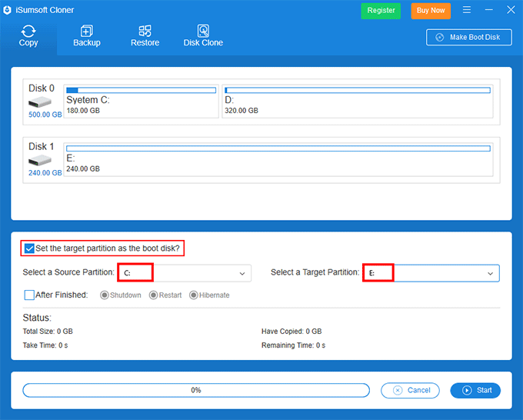Select the D: 320.00 GB partition
The height and width of the screenshot is (420, 523).
[x=358, y=101]
